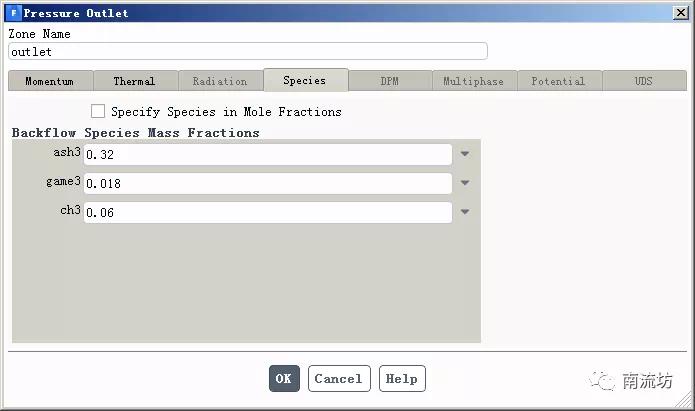The image size is (695, 411).
Task: Go to the DPM tab
Action: pyautogui.click(x=389, y=81)
